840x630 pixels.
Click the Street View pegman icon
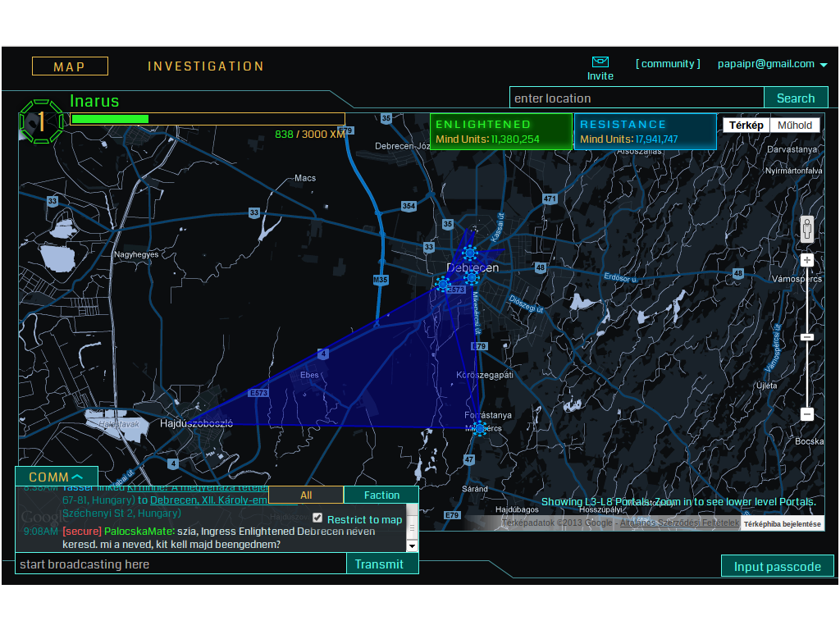pos(807,230)
